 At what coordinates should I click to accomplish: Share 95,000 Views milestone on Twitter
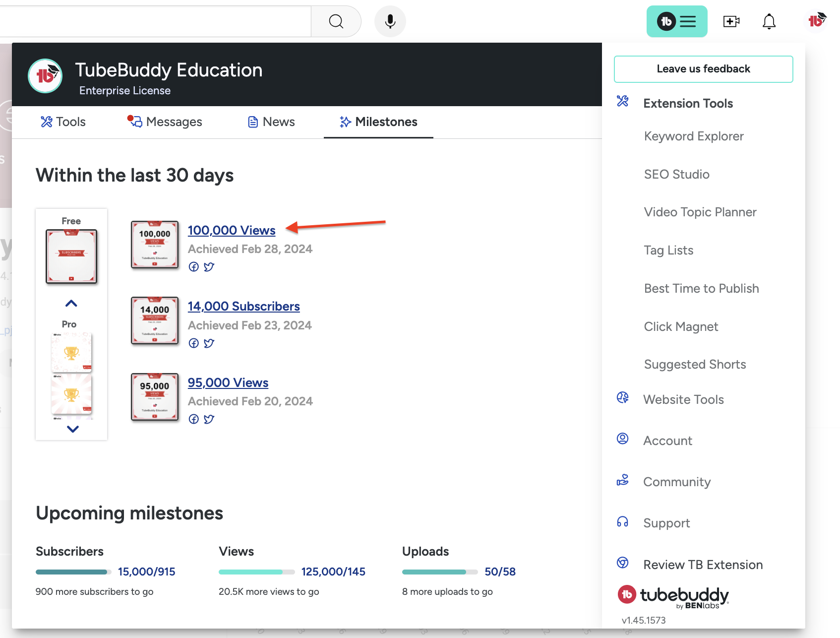pyautogui.click(x=209, y=419)
